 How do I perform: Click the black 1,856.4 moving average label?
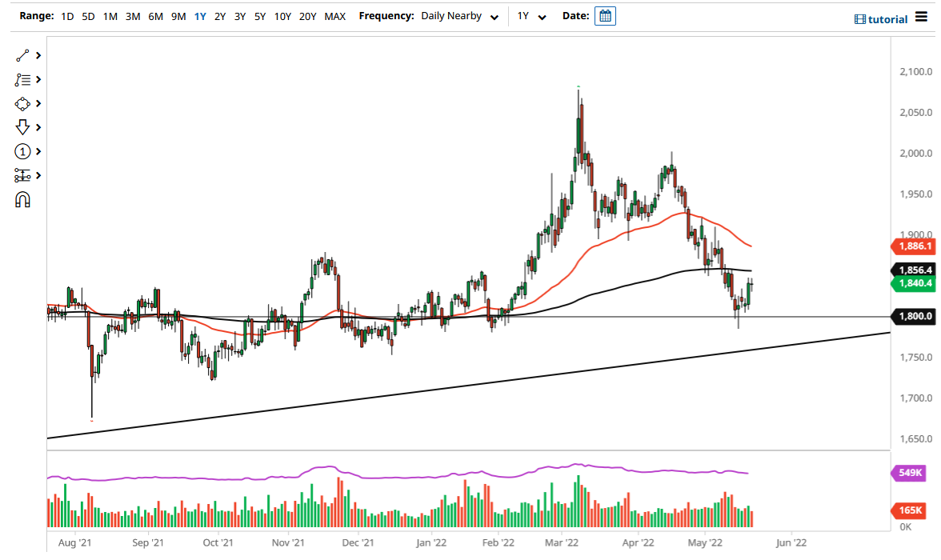913,270
